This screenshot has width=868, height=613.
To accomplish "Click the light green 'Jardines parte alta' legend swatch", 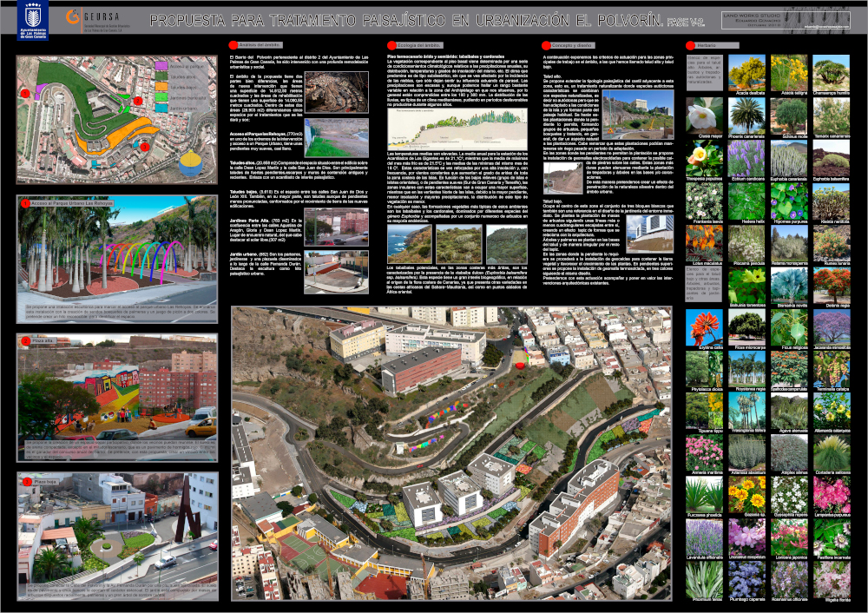I will [x=161, y=97].
